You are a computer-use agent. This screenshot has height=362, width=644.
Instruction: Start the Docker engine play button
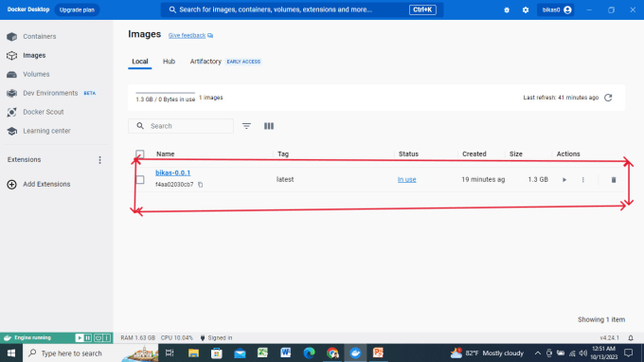click(x=80, y=338)
